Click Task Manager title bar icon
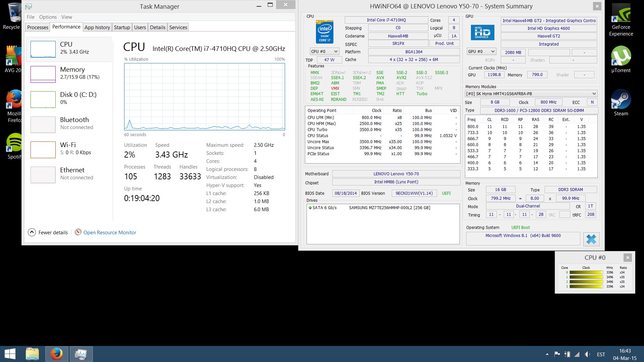This screenshot has height=362, width=644. pyautogui.click(x=29, y=6)
